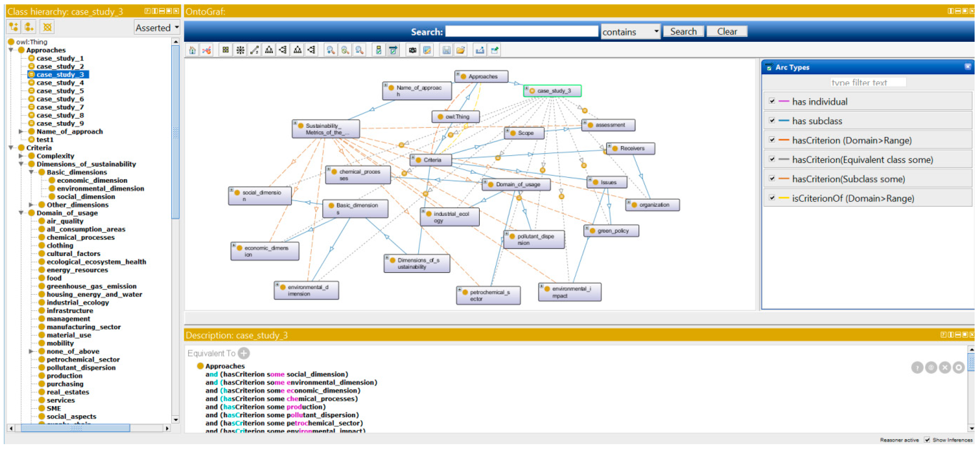The image size is (980, 449).
Task: Select case_study_5 in class hierarchy
Action: 60,91
